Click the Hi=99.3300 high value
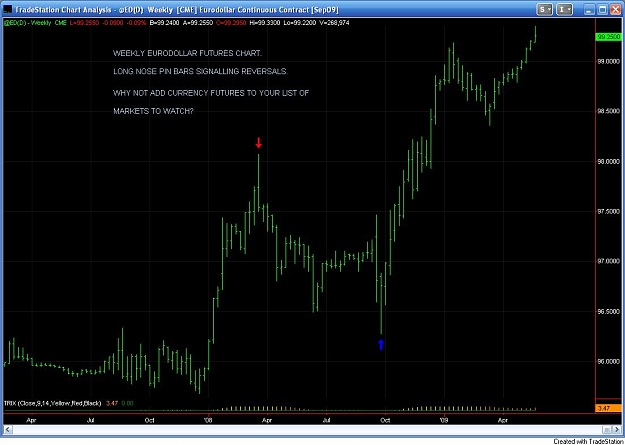The width and height of the screenshot is (625, 445). [264, 23]
